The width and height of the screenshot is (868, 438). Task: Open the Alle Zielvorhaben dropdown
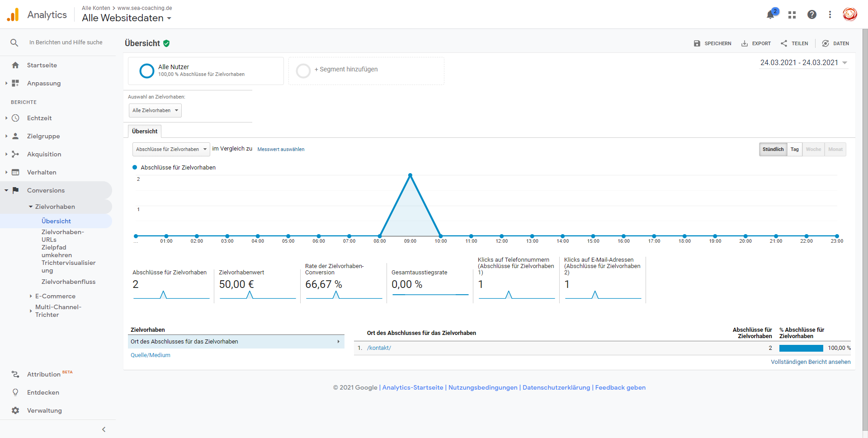point(155,110)
